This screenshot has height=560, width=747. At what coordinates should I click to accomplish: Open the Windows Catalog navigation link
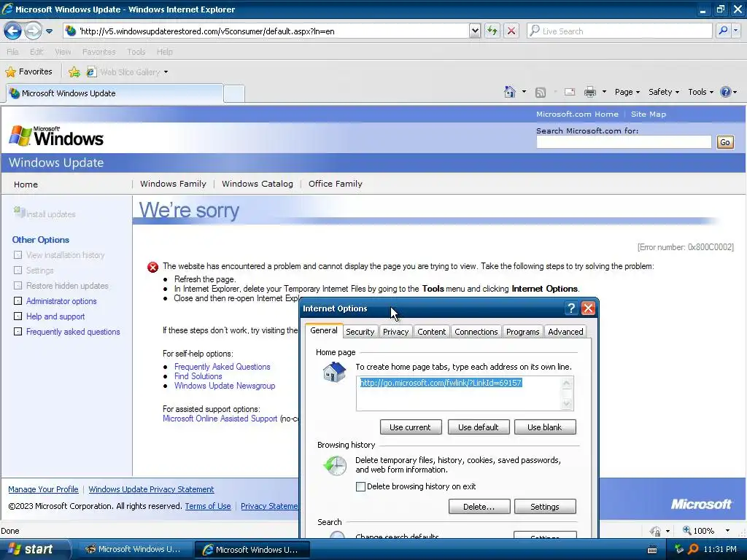258,184
